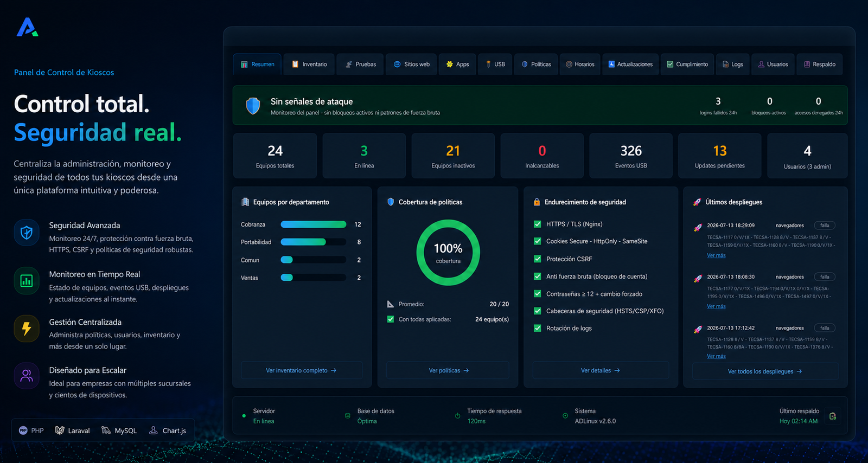Toggle Anti fuerza bruta checkbox

coord(538,276)
